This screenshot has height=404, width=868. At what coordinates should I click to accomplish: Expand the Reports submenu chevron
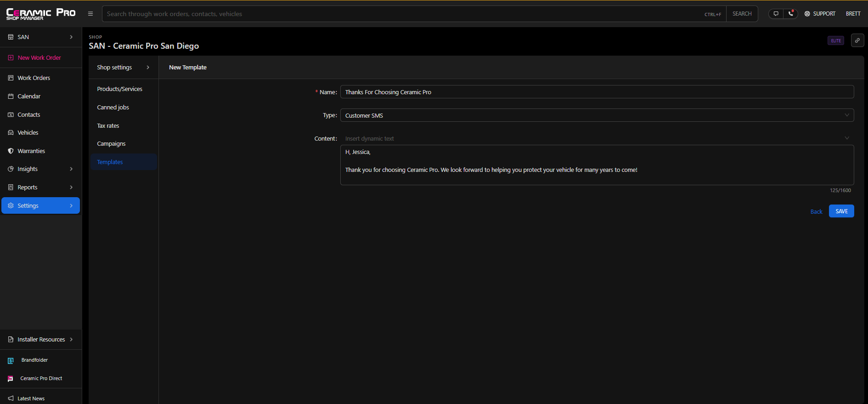coord(71,188)
